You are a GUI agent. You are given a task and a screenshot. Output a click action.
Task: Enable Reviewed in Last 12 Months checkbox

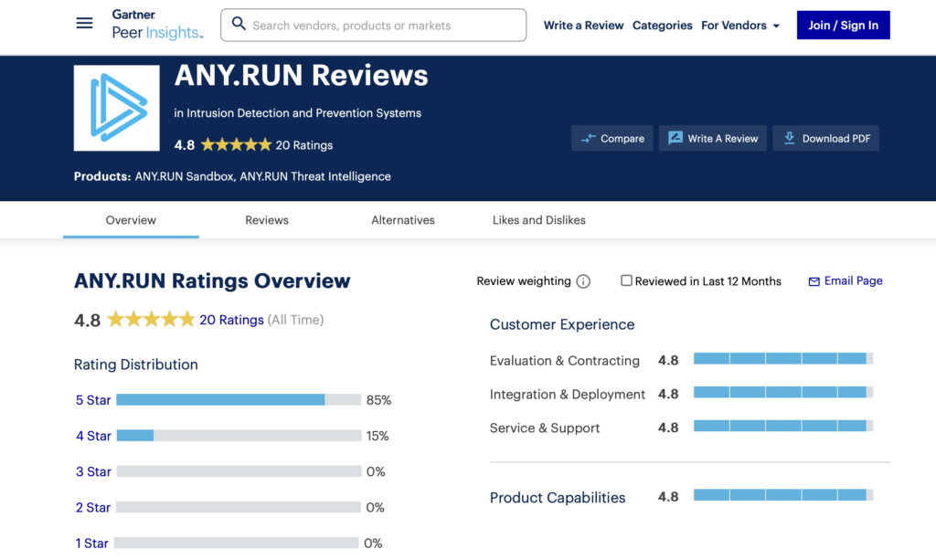tap(626, 280)
